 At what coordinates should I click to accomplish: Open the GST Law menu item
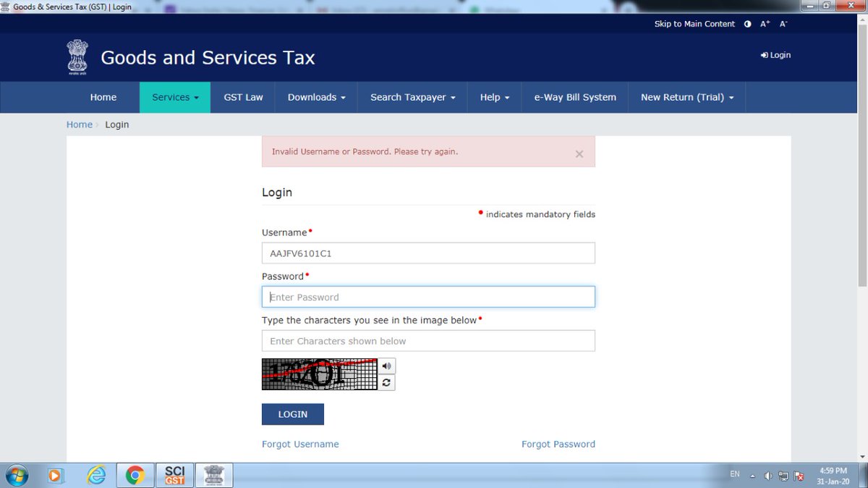[243, 97]
